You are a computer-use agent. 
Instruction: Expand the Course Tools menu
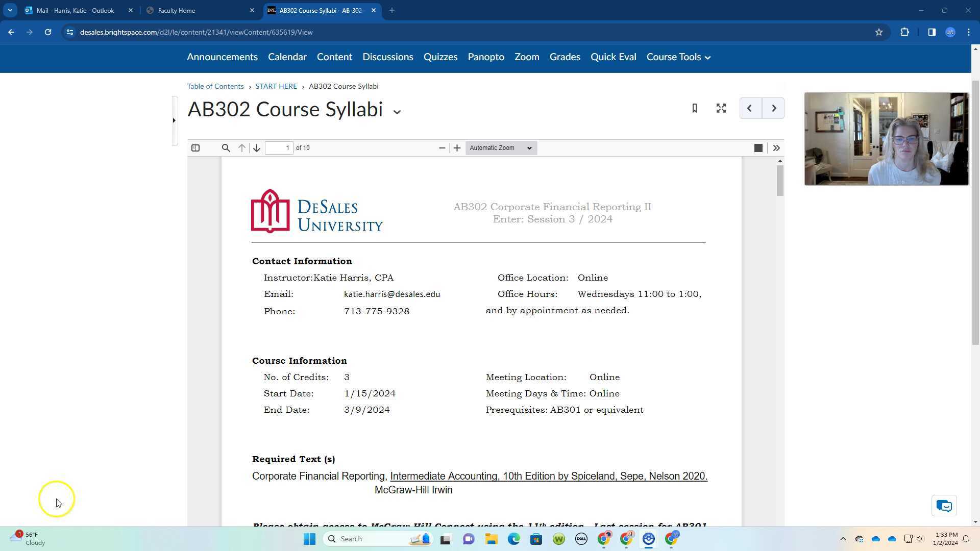[678, 57]
